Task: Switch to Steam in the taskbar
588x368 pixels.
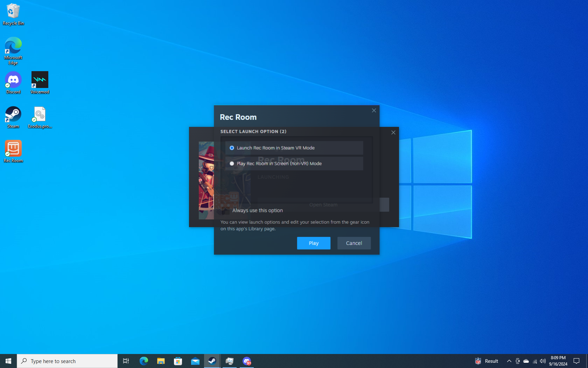Action: click(x=212, y=361)
